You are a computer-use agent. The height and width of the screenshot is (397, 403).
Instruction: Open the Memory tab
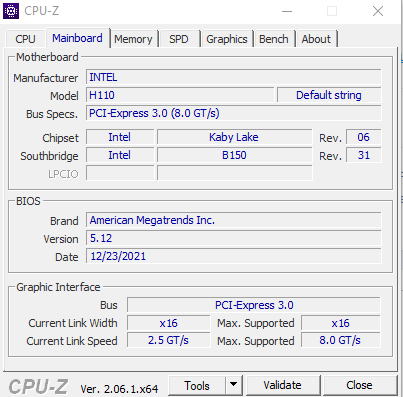[x=133, y=39]
